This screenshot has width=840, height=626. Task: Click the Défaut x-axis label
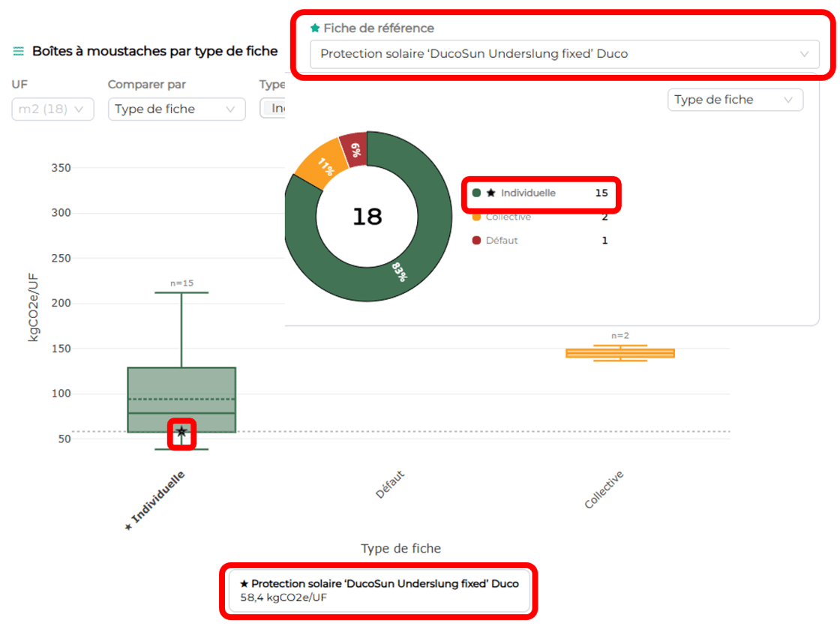[390, 484]
